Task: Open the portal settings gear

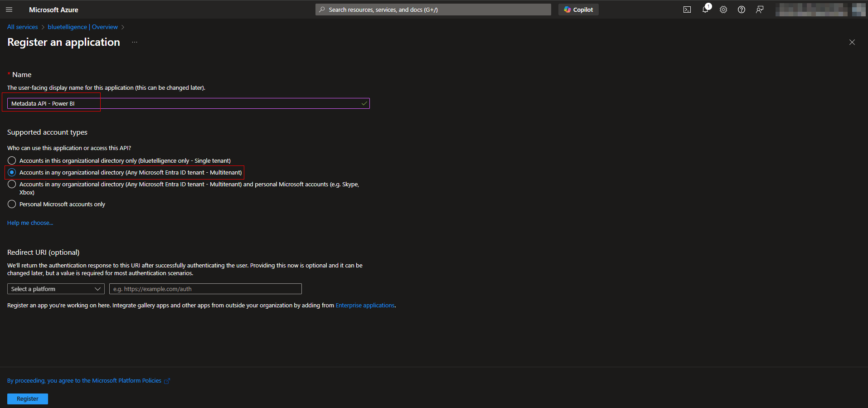Action: pyautogui.click(x=723, y=10)
